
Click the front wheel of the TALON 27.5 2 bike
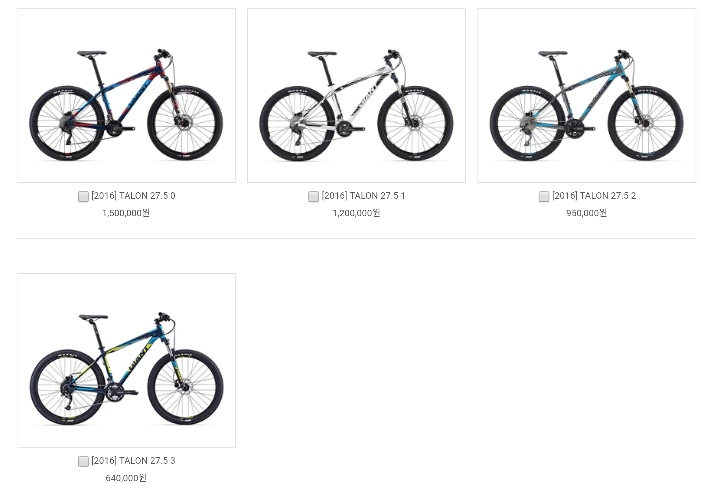(x=645, y=123)
